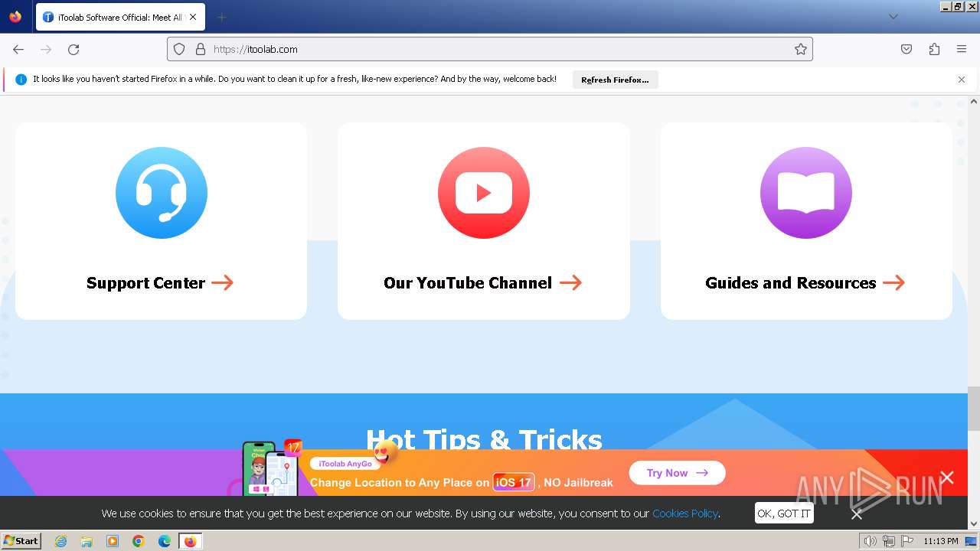Close the iToolab AnyGo promo banner

(947, 478)
